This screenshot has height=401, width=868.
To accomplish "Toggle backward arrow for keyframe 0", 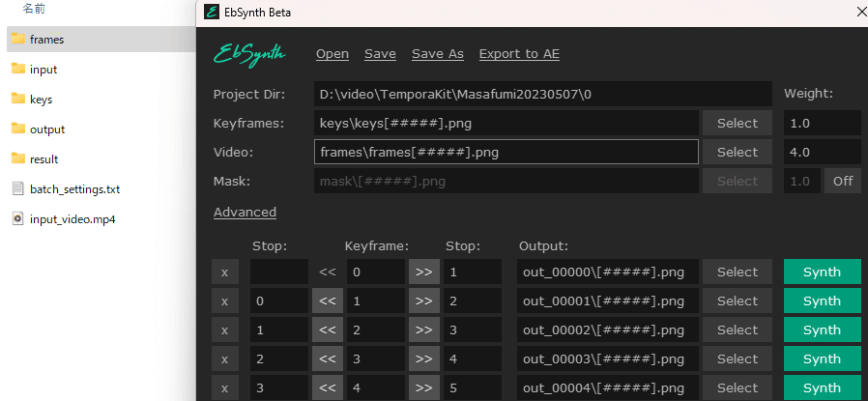I will click(328, 272).
